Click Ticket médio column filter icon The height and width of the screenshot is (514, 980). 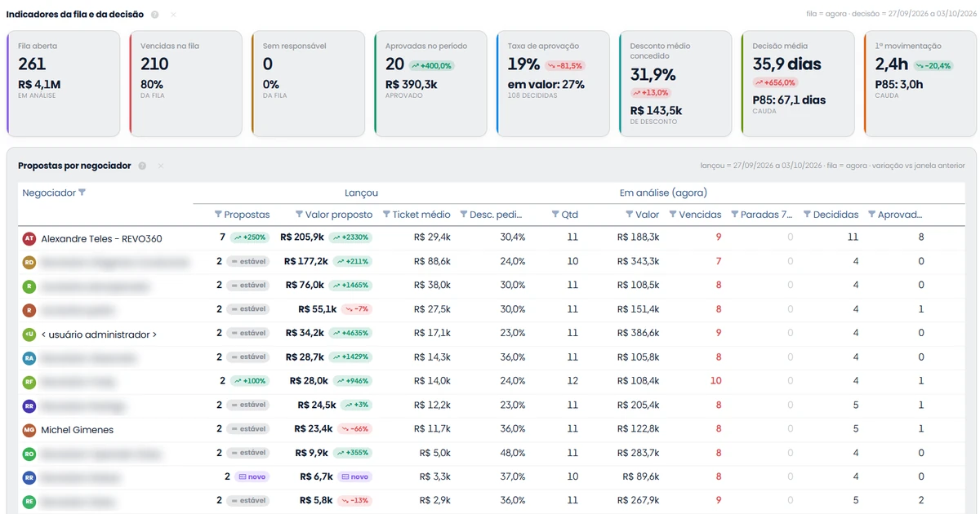tap(386, 215)
